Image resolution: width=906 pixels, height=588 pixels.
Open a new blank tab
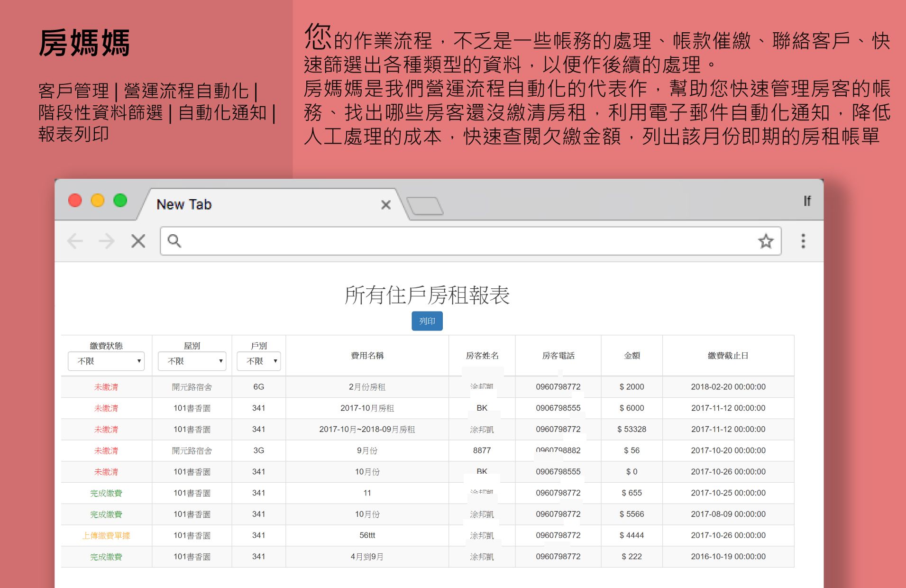[425, 206]
